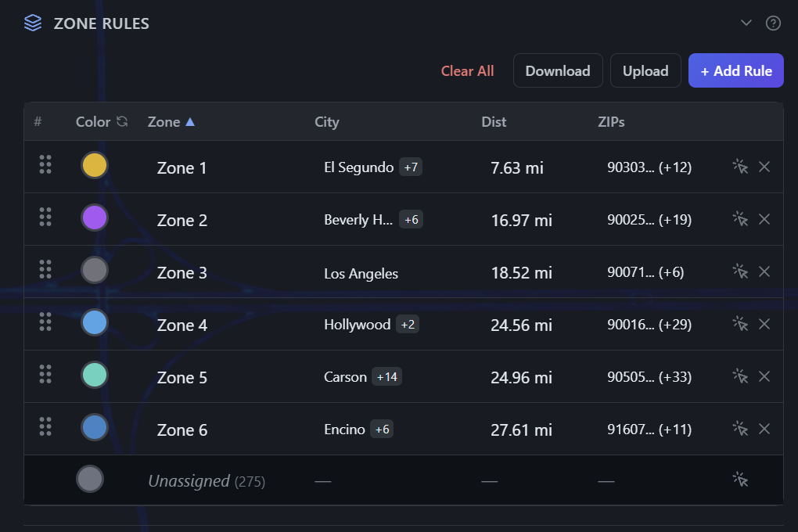
Task: Click the Dist column header
Action: (x=494, y=122)
